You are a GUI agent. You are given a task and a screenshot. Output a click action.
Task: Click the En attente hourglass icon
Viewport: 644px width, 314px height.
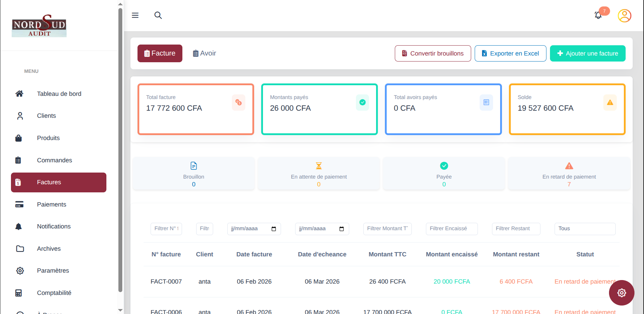click(x=319, y=165)
